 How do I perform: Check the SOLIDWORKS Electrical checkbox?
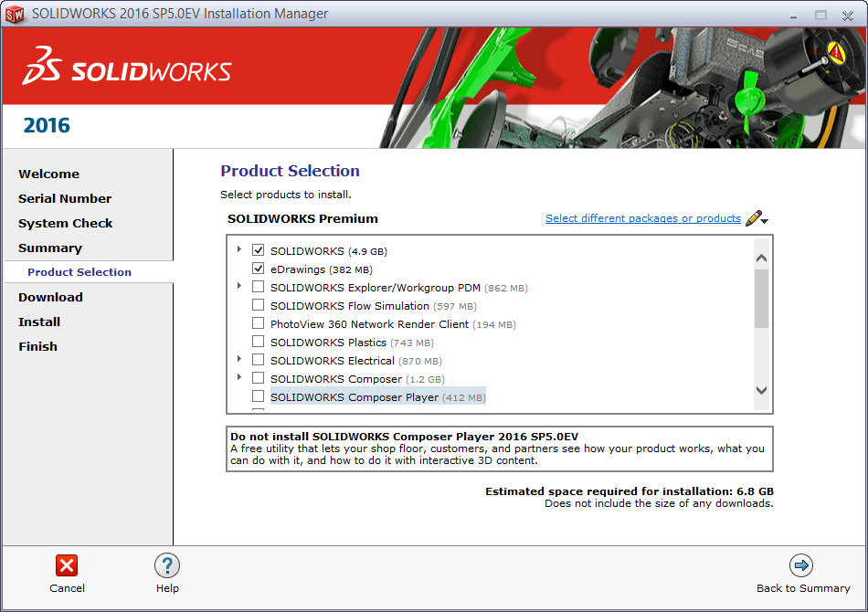pos(258,360)
